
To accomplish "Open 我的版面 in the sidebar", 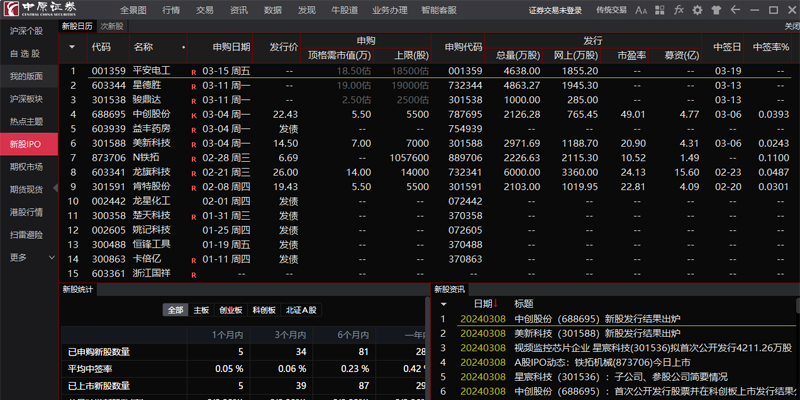I will coord(29,77).
